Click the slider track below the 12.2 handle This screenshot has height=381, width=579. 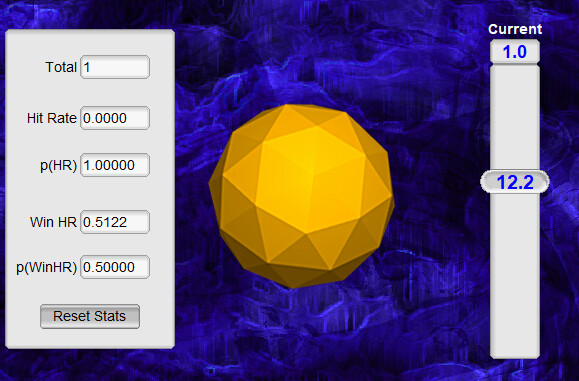515,275
